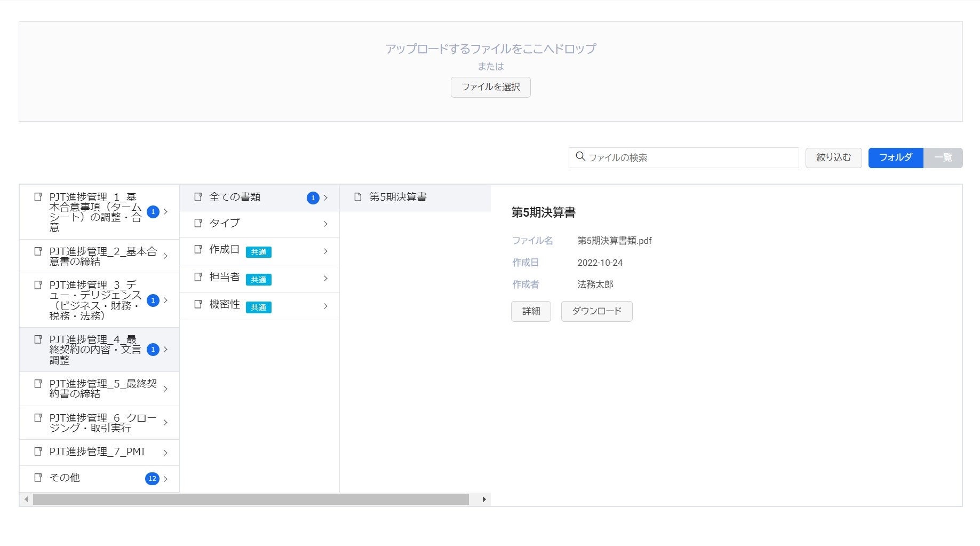Screen dimensions: 980x546
Task: Click the document icon beside タイプ
Action: click(x=198, y=223)
